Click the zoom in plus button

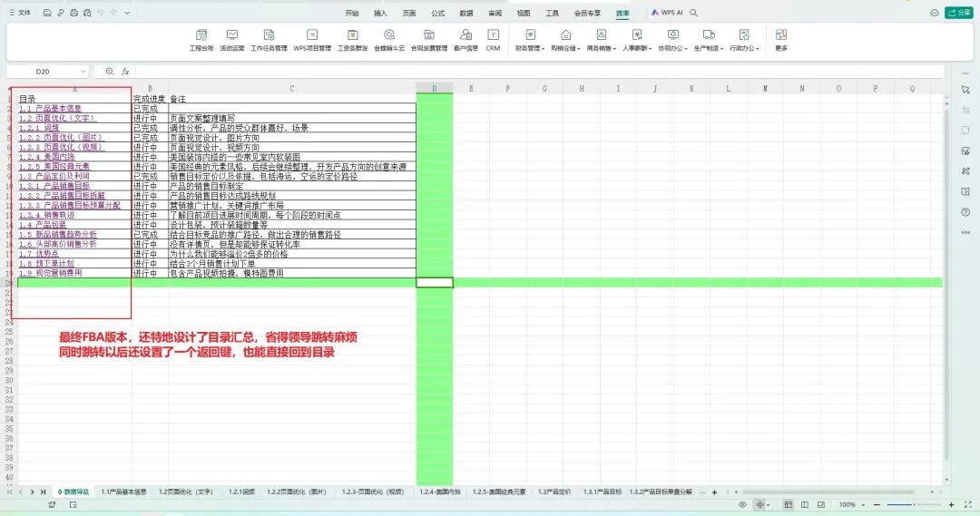(x=951, y=504)
